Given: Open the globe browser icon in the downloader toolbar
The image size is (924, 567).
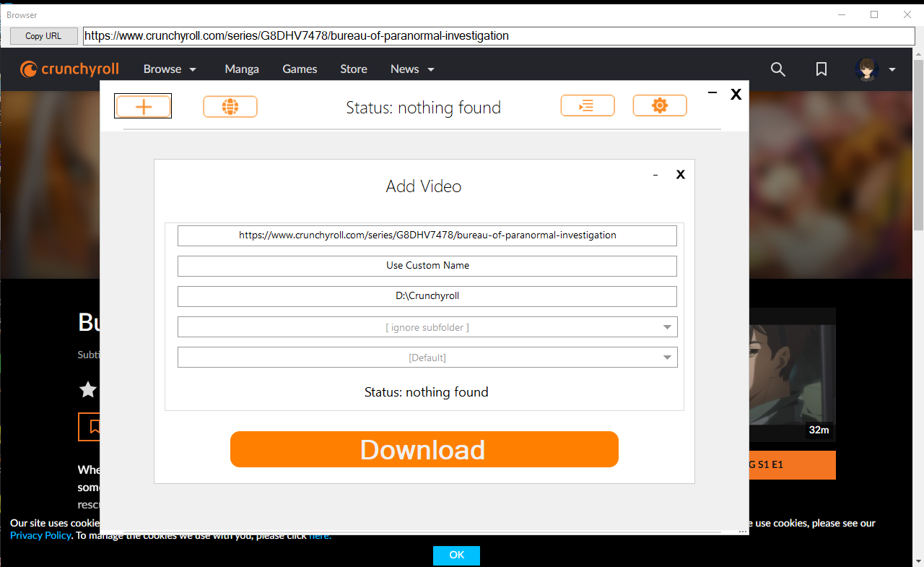Looking at the screenshot, I should [230, 105].
